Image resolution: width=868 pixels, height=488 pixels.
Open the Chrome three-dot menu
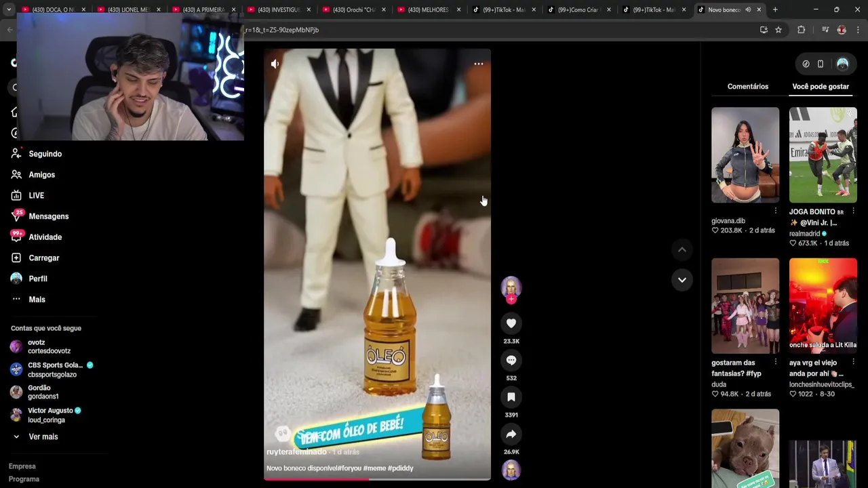pyautogui.click(x=859, y=30)
